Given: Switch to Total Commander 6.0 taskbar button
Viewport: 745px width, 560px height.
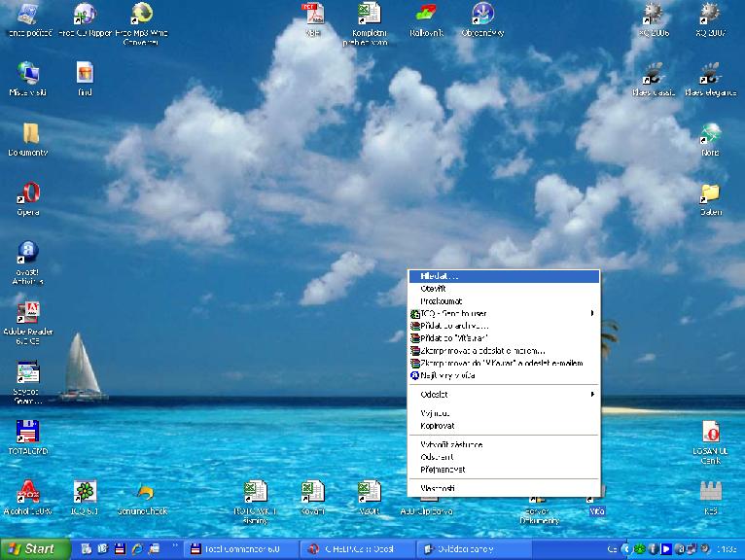Looking at the screenshot, I should [x=241, y=548].
